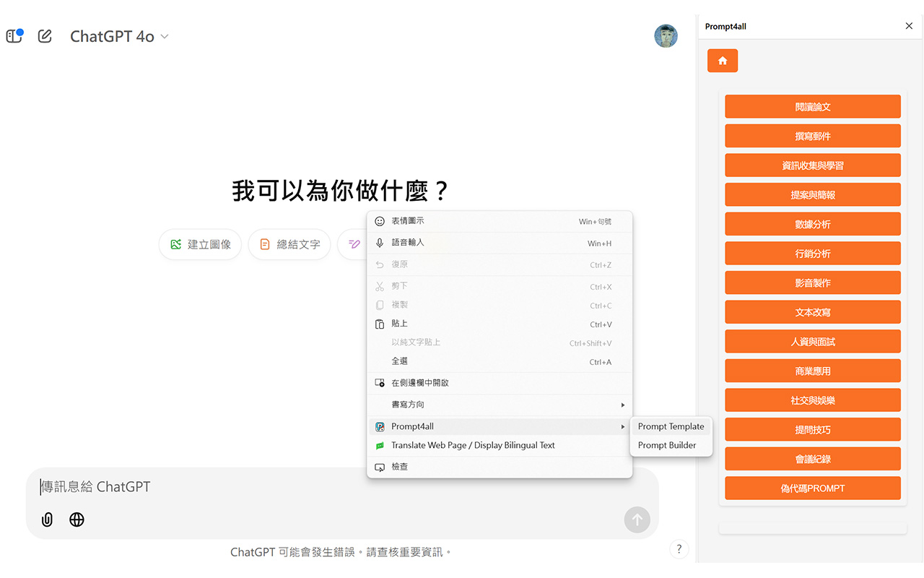The width and height of the screenshot is (924, 578).
Task: Click 全選 in the context menu
Action: pos(500,361)
